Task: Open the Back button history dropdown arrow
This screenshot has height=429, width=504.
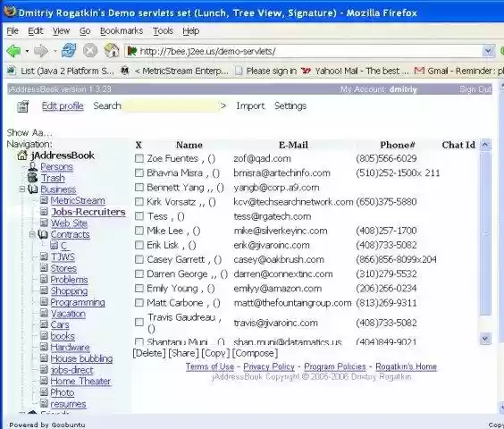Action: point(27,51)
